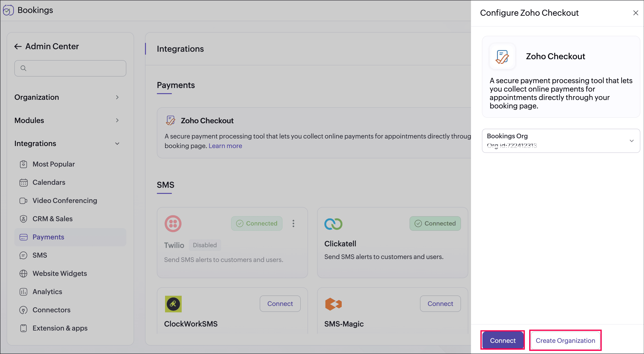This screenshot has width=644, height=354.
Task: Click the purple Connect button
Action: 502,341
